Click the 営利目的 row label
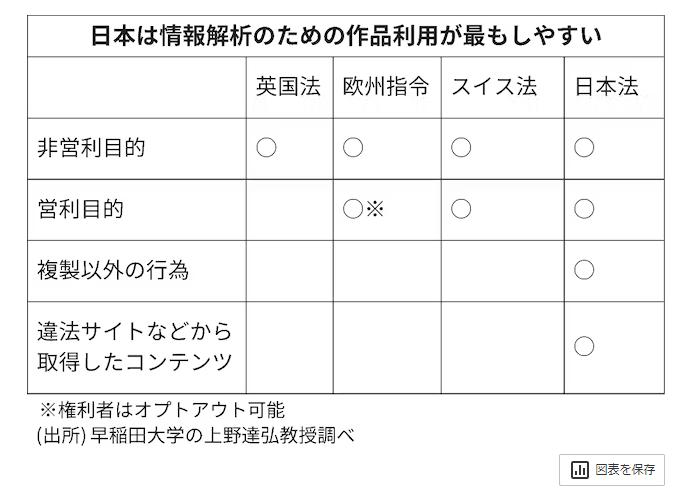Screen dimensions: 692x490 point(81,209)
